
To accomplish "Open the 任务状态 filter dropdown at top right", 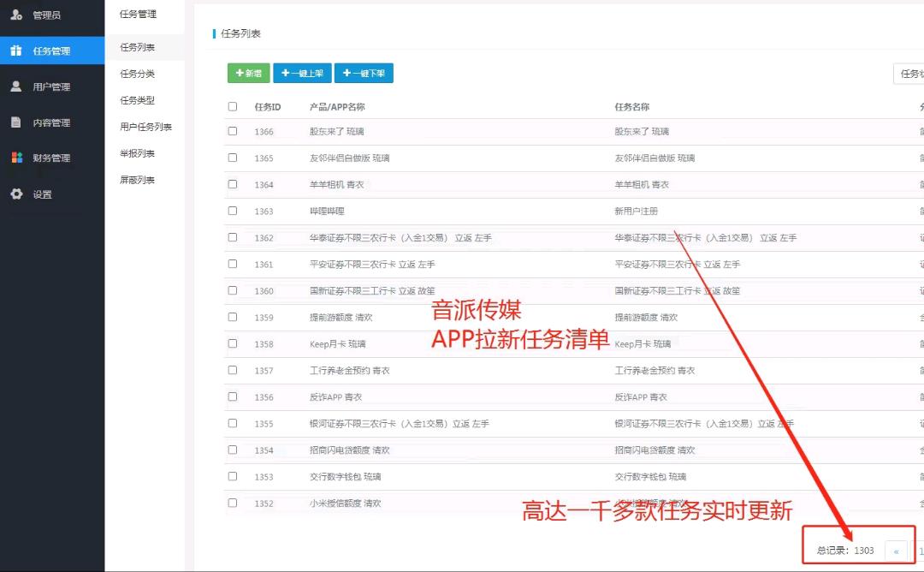I will coord(909,74).
